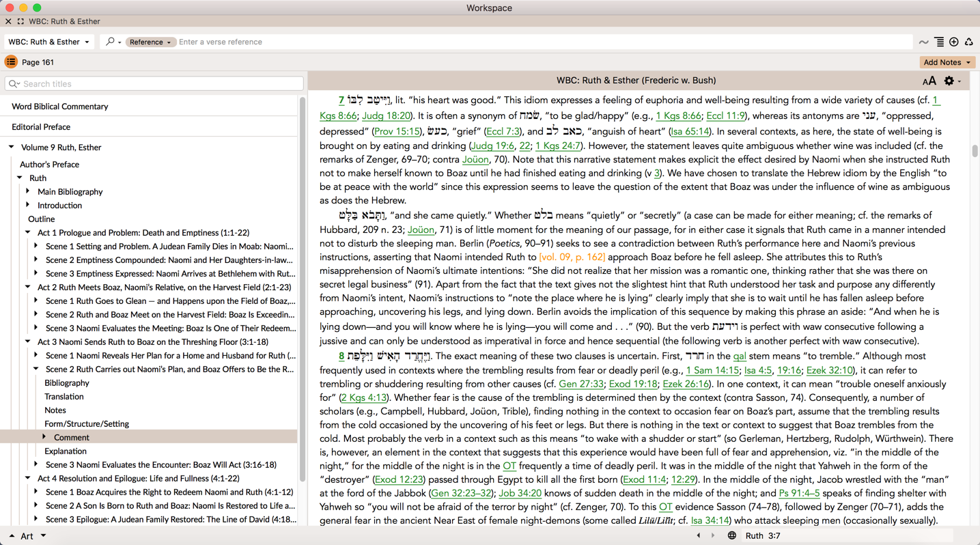Collapse Act 2 Ruth Meets Boaz
The width and height of the screenshot is (980, 545).
click(28, 287)
